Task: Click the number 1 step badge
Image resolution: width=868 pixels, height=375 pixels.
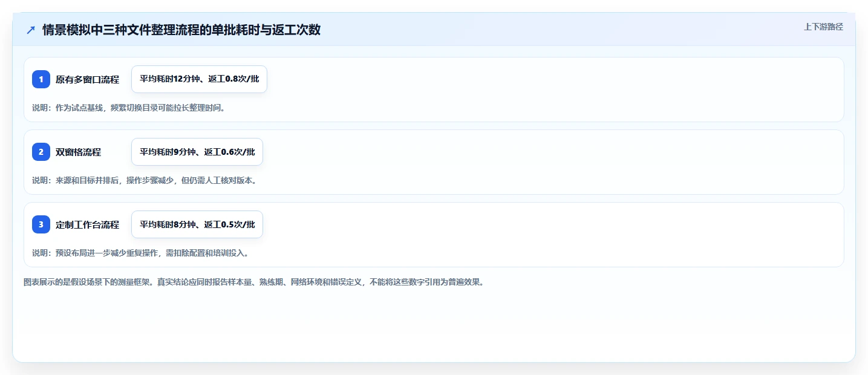Action: (41, 79)
